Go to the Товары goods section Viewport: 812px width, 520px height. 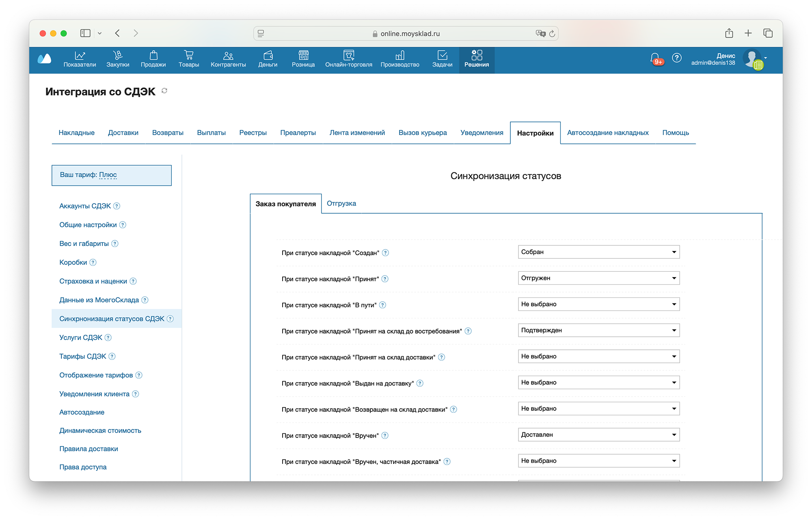[x=189, y=59]
